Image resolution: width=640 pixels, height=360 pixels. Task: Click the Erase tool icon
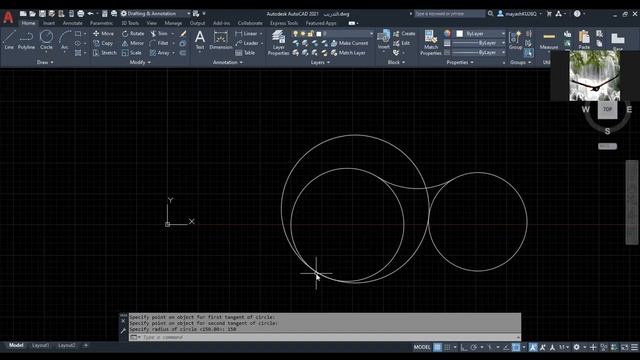[183, 33]
